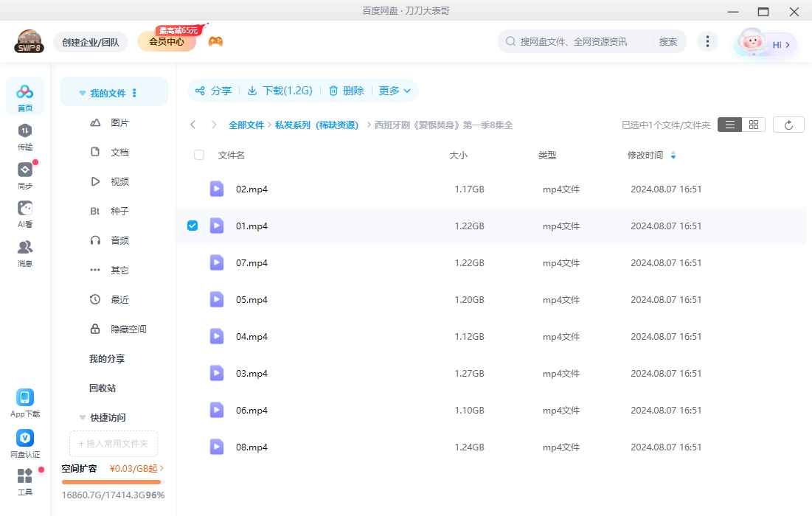Switch to grid view layout
The image size is (812, 516).
[x=753, y=124]
